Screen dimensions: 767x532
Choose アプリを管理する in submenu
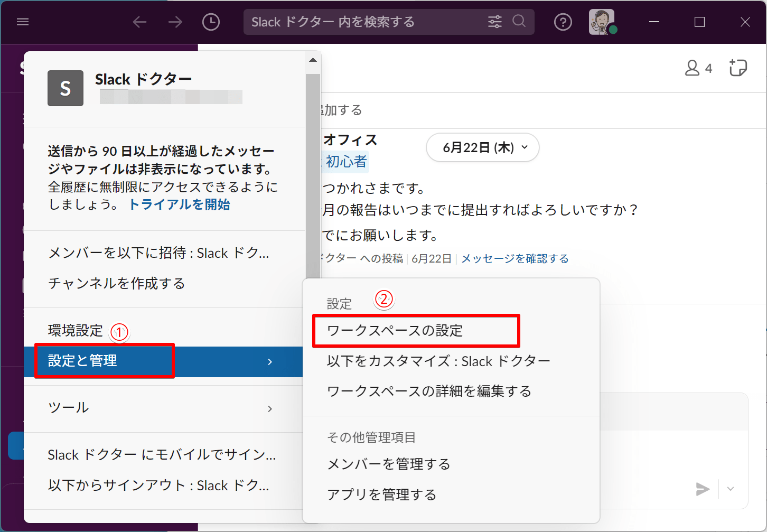[x=451, y=495]
